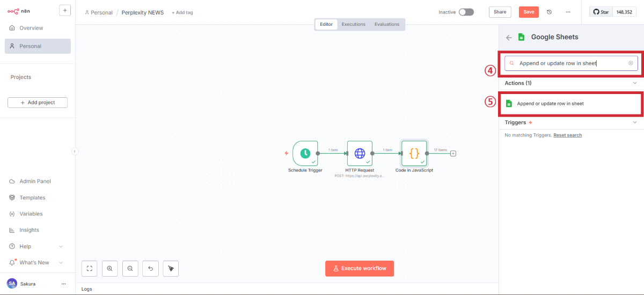Screen dimensions: 644x295
Task: Click the Schedule Trigger clock node
Action: 305,153
